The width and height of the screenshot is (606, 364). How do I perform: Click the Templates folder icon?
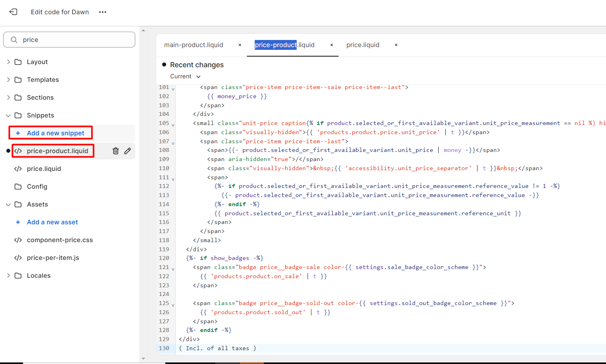(18, 80)
